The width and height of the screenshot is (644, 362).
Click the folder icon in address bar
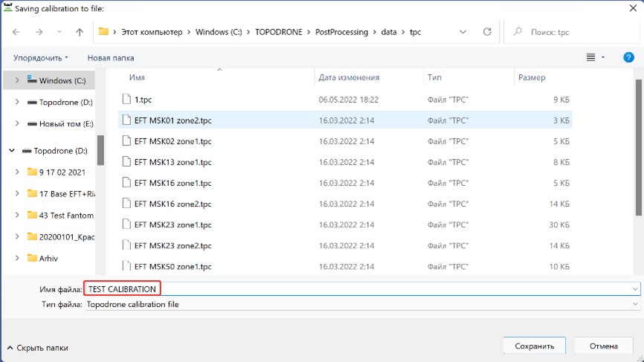(x=103, y=32)
